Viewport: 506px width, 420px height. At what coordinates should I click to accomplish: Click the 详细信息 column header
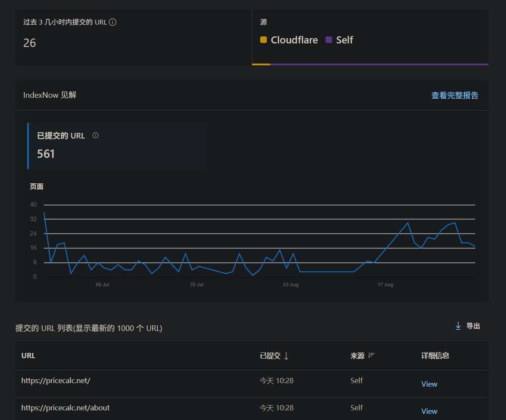(435, 356)
